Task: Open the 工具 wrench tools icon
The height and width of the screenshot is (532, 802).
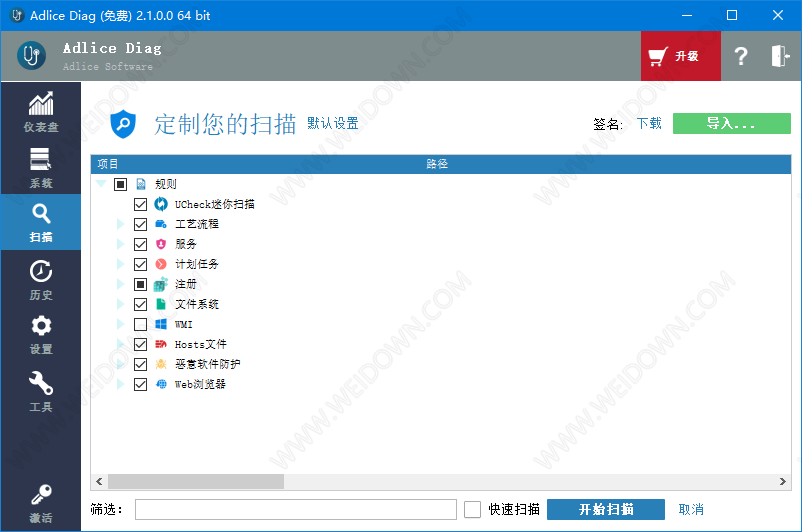Action: pos(41,383)
